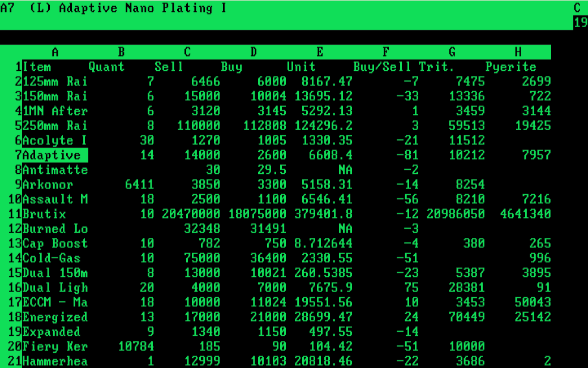
Task: Select the Fiery Ker item cell
Action: coord(55,346)
